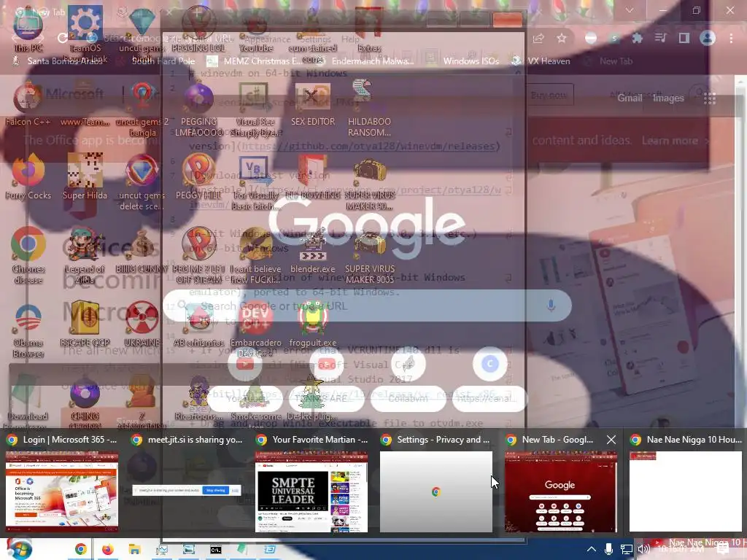The width and height of the screenshot is (747, 560).
Task: Click the Search Google or type URL box
Action: 367,306
